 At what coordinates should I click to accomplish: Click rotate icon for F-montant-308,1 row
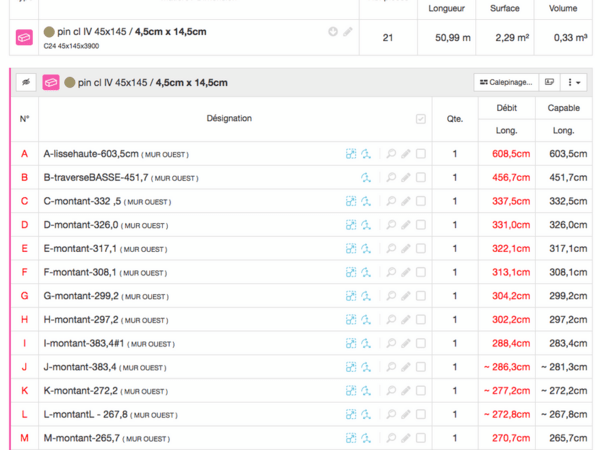coord(366,272)
